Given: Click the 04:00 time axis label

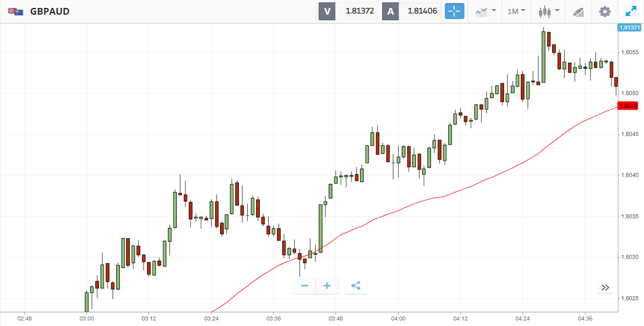Looking at the screenshot, I should pyautogui.click(x=398, y=319).
